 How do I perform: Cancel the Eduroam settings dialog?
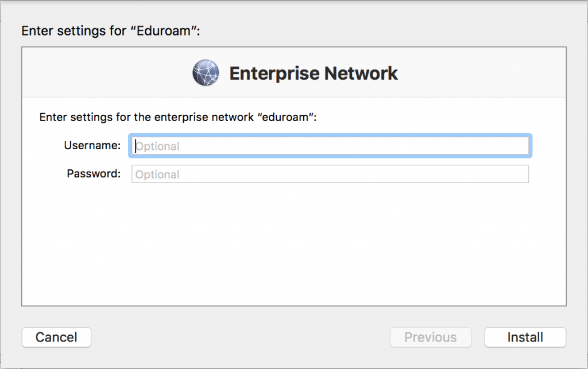tap(56, 337)
